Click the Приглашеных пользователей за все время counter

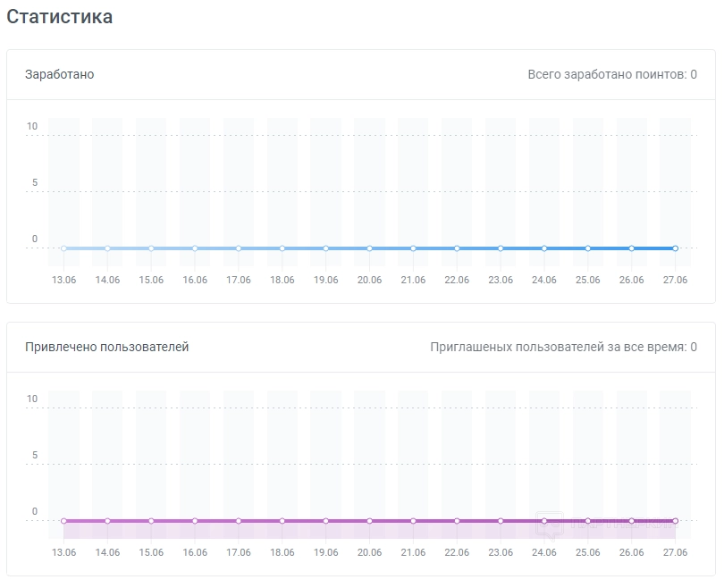[x=563, y=347]
